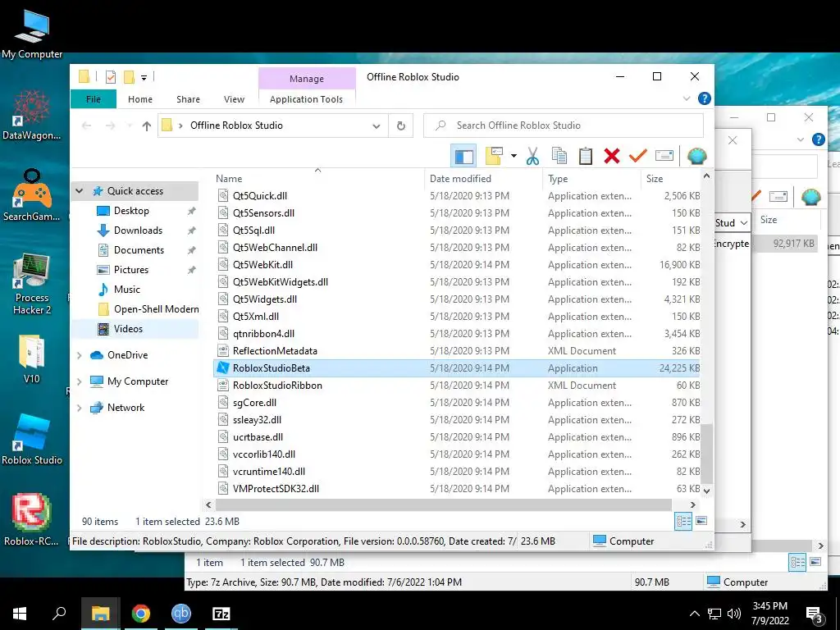
Task: Select the Manage contextual tab
Action: point(307,79)
